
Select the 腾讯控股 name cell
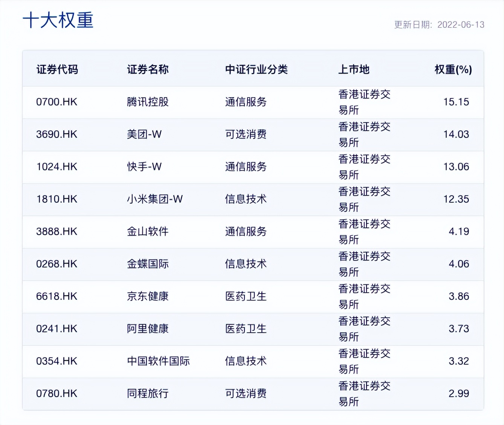point(148,102)
